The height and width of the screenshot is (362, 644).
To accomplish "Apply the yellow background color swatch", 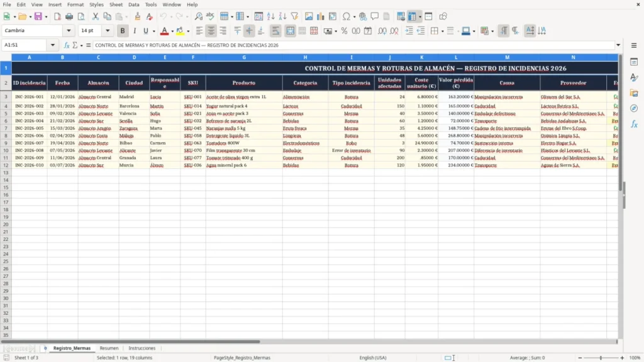I will 180,31.
